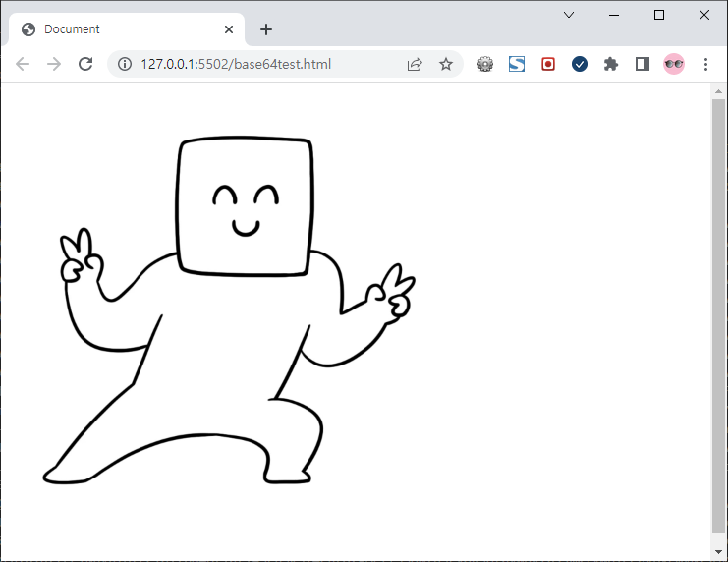Open the tab search chevron
728x562 pixels.
click(x=569, y=15)
